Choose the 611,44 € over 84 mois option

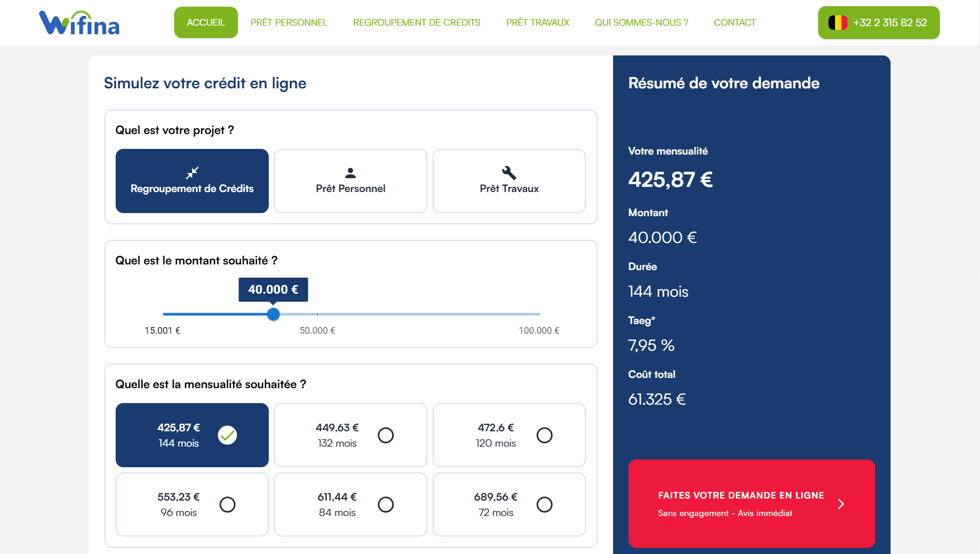click(351, 504)
